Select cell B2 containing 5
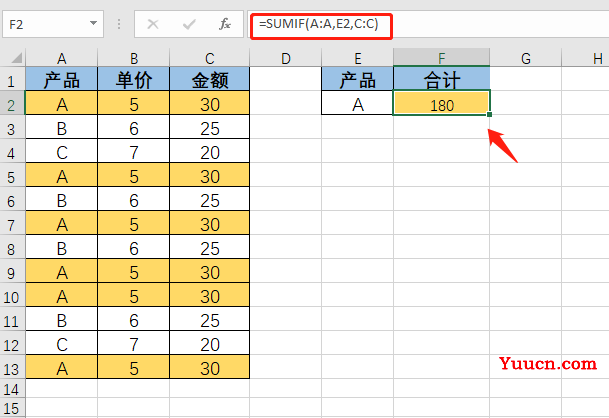The height and width of the screenshot is (418, 609). (134, 104)
